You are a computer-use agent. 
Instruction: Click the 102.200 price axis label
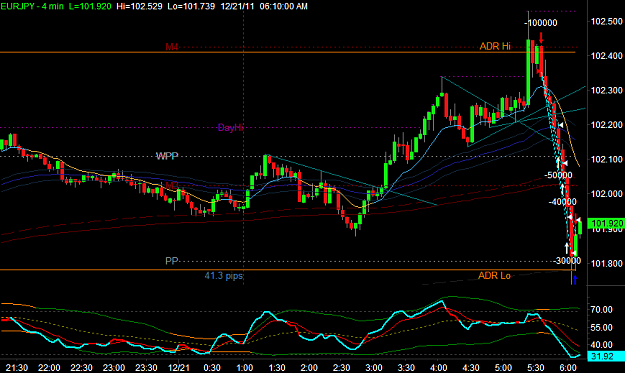[607, 125]
